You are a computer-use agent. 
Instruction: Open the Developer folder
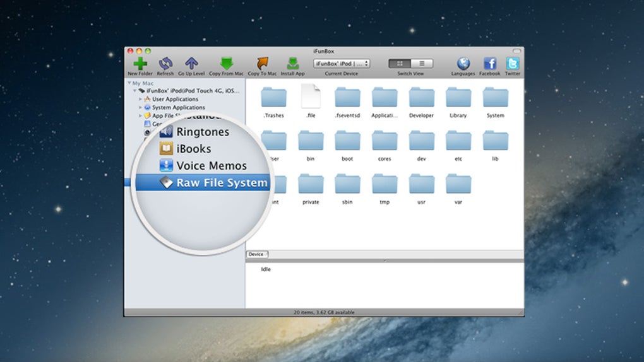(x=421, y=98)
